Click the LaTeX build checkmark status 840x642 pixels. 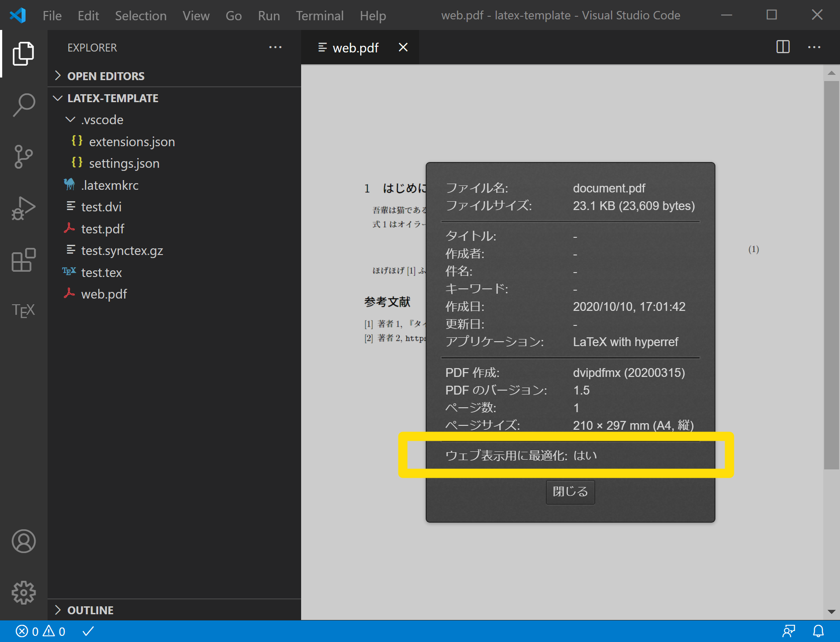(x=88, y=631)
